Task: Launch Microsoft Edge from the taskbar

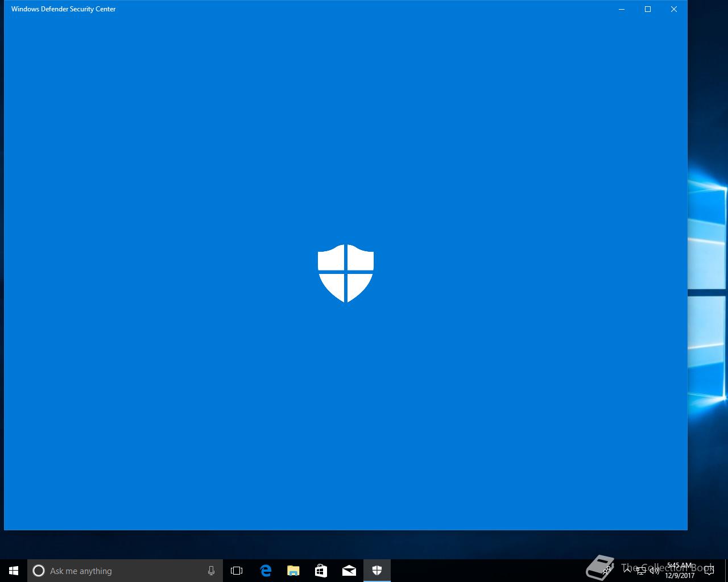Action: point(265,571)
